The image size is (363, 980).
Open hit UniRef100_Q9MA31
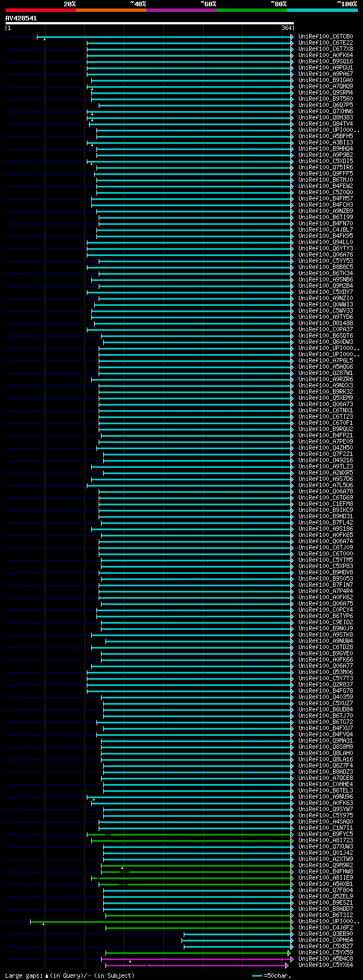tap(326, 741)
